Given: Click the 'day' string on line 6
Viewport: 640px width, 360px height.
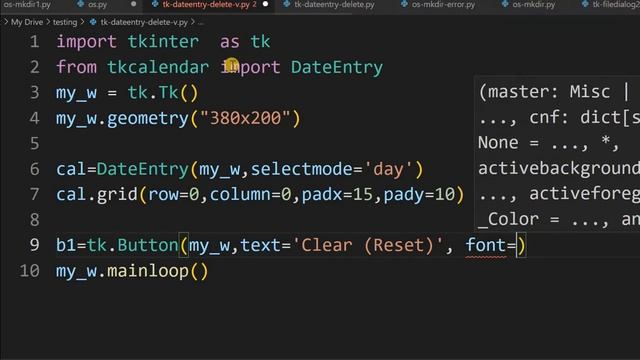Looking at the screenshot, I should 388,169.
